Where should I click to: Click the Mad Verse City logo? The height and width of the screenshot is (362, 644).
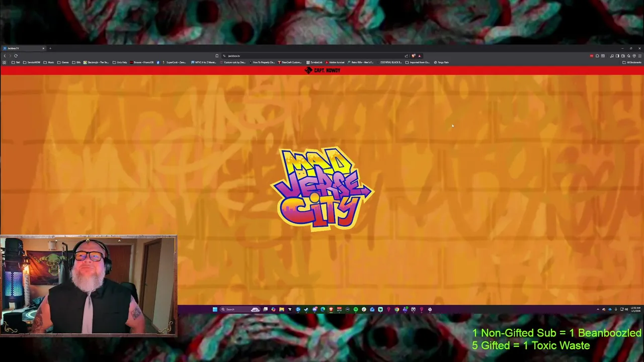322,189
